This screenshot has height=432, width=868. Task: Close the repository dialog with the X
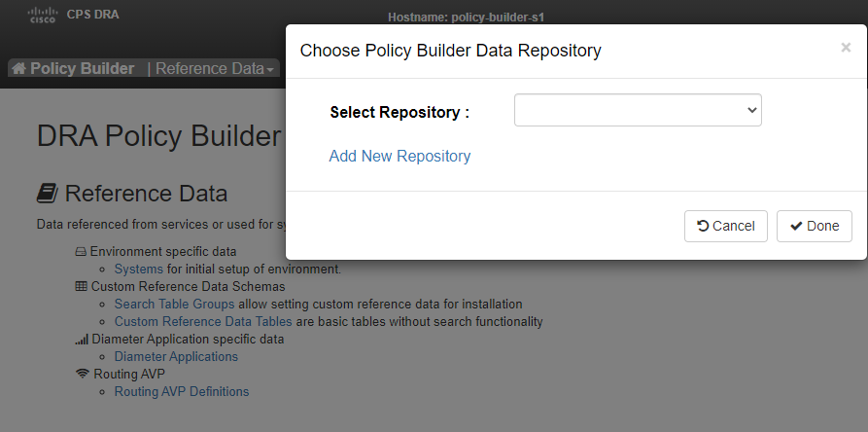click(x=846, y=48)
